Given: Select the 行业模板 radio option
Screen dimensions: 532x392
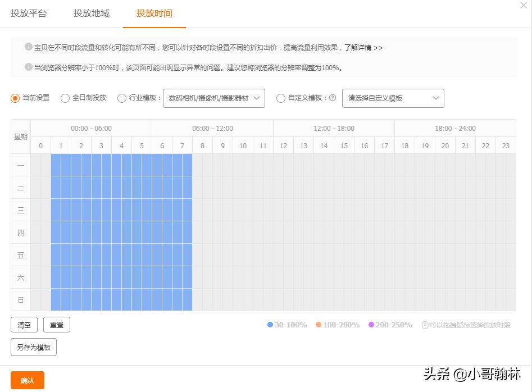Looking at the screenshot, I should tap(122, 98).
